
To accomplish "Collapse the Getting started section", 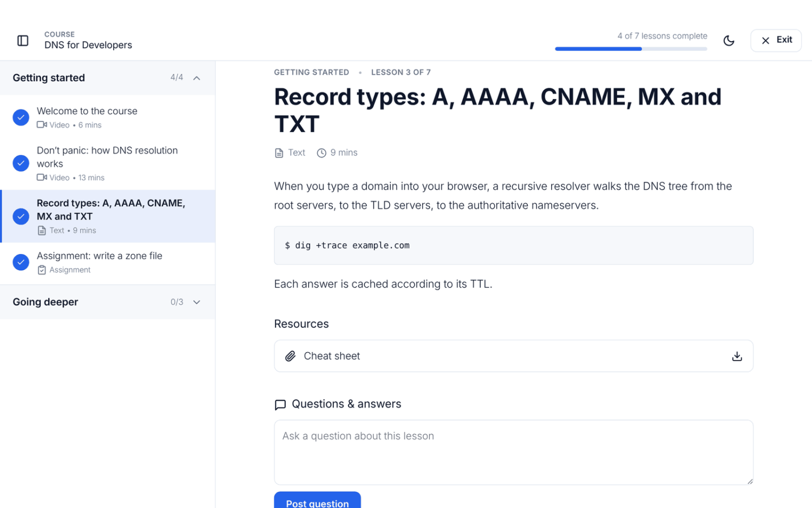I will 197,78.
